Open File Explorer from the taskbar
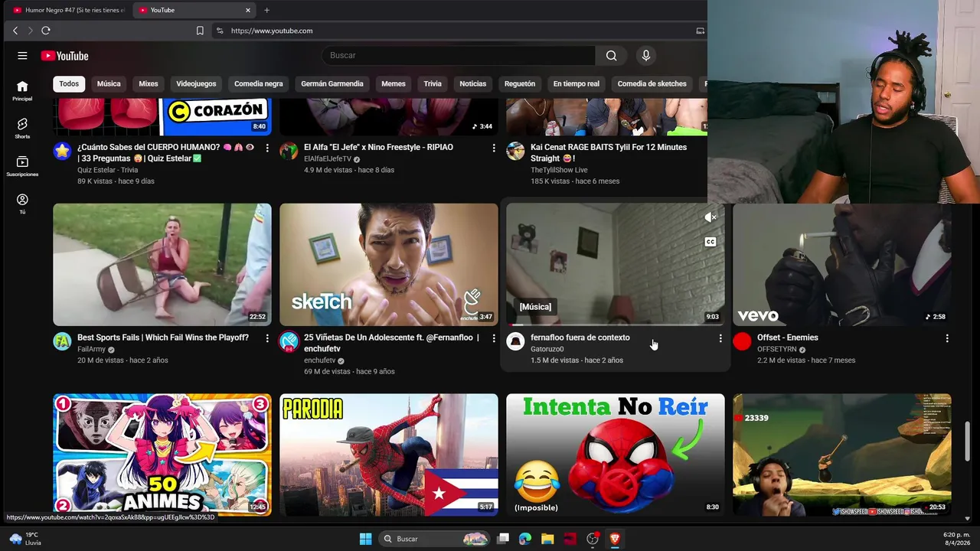 pyautogui.click(x=547, y=539)
